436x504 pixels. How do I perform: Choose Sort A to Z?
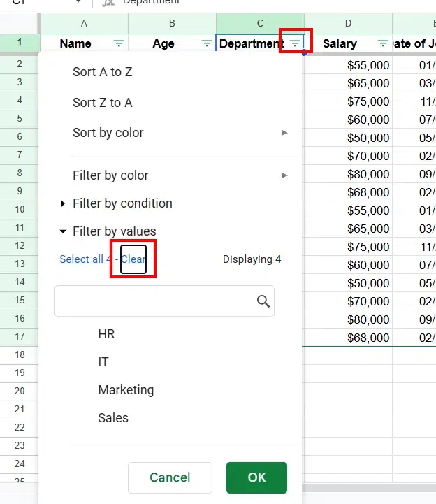tap(102, 72)
